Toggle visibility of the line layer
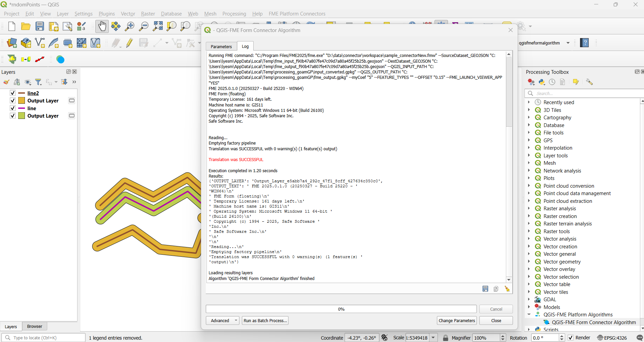 coord(12,108)
